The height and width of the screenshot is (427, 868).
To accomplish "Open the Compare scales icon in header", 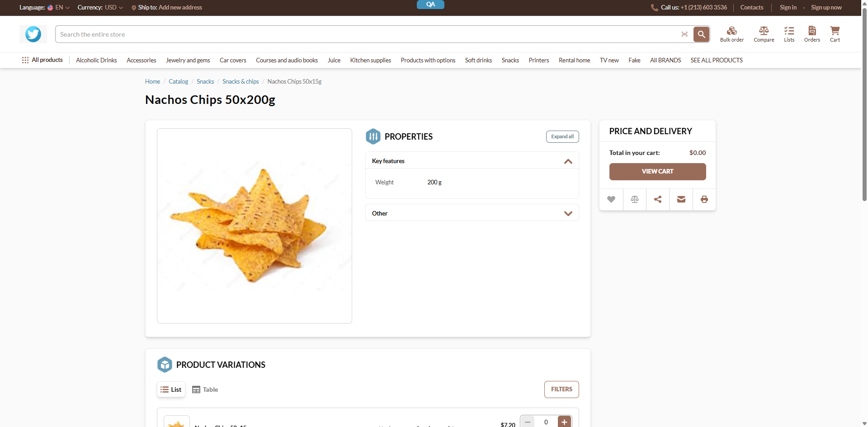I will tap(764, 34).
